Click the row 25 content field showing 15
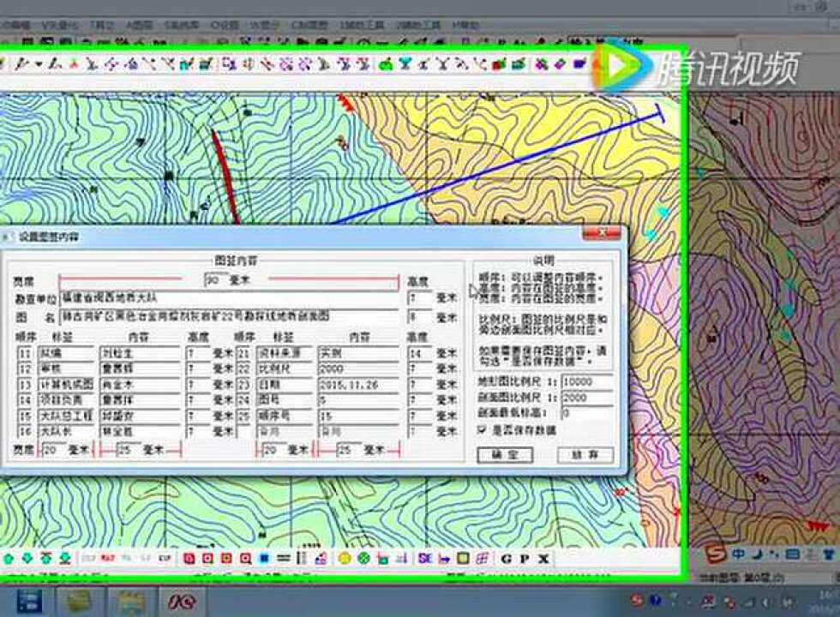The image size is (840, 617). click(358, 416)
